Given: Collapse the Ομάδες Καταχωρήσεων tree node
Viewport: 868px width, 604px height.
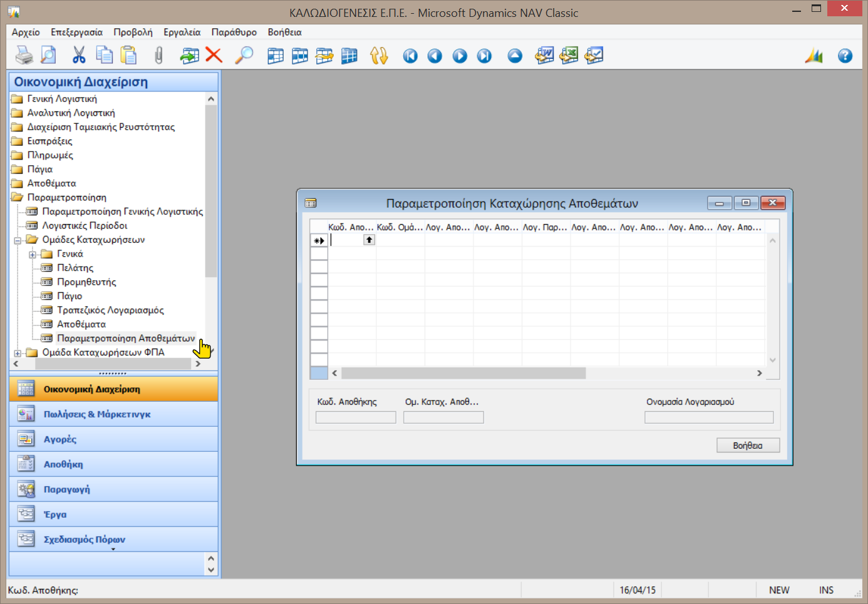Looking at the screenshot, I should point(18,240).
